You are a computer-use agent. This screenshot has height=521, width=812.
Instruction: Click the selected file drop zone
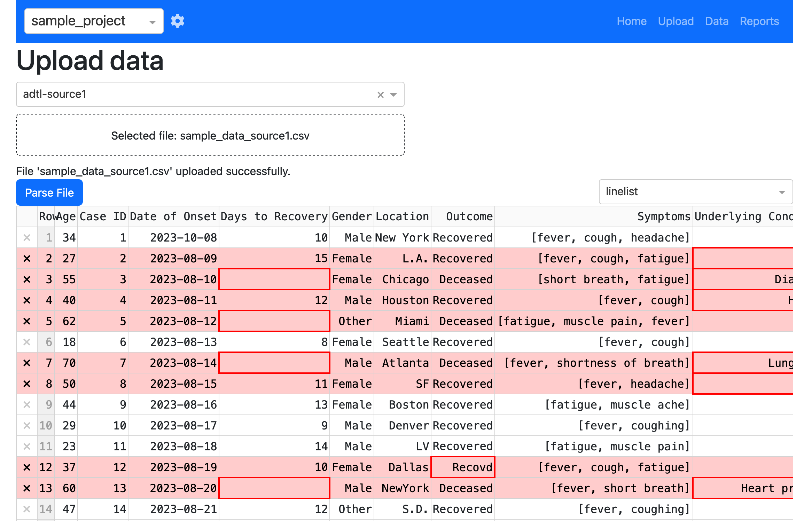[x=210, y=135]
